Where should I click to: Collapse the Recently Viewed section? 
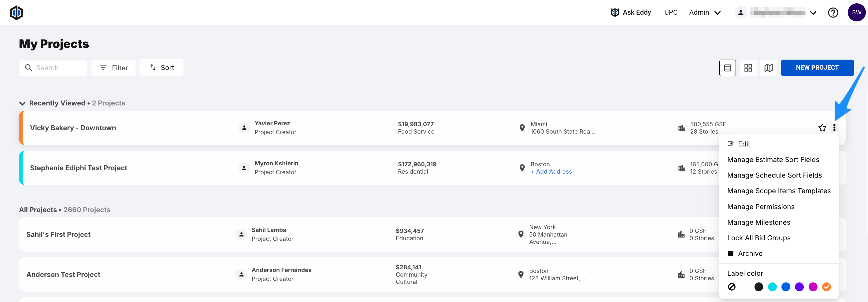pos(23,103)
